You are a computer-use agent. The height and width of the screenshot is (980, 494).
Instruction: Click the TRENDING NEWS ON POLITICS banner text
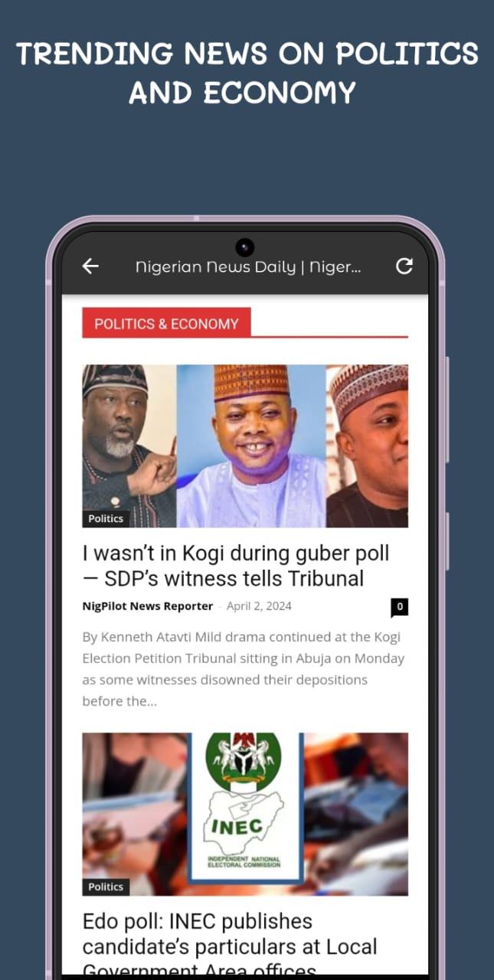(x=247, y=73)
